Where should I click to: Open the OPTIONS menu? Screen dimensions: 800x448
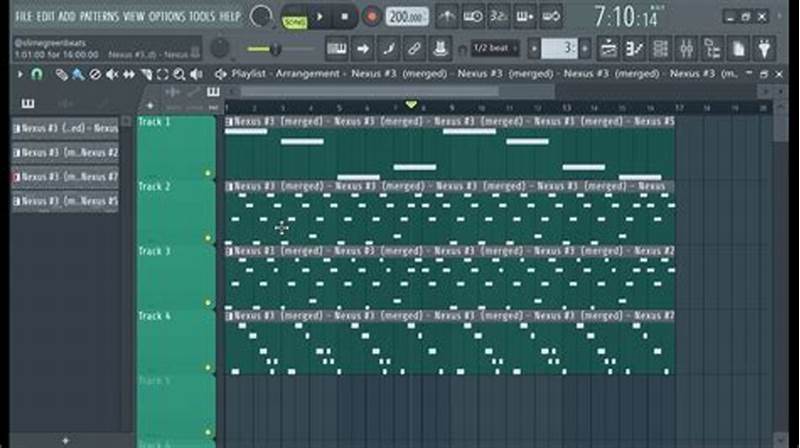[167, 17]
